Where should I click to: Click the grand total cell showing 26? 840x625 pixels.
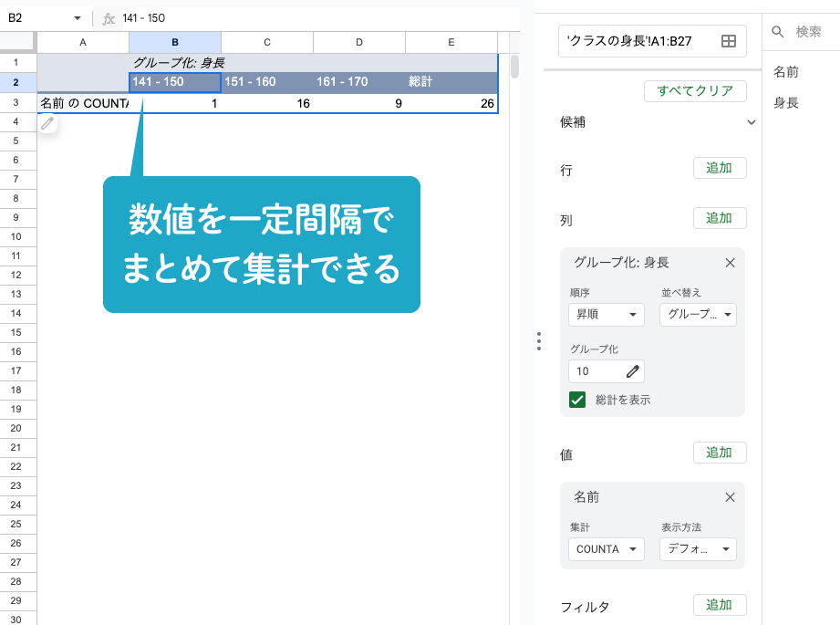451,103
